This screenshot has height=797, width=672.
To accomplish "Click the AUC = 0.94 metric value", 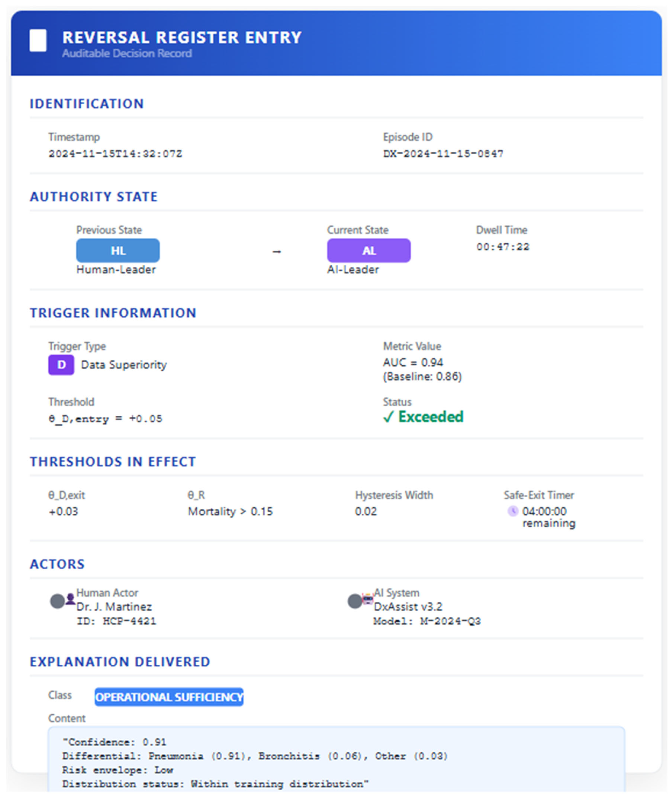I will coord(413,362).
